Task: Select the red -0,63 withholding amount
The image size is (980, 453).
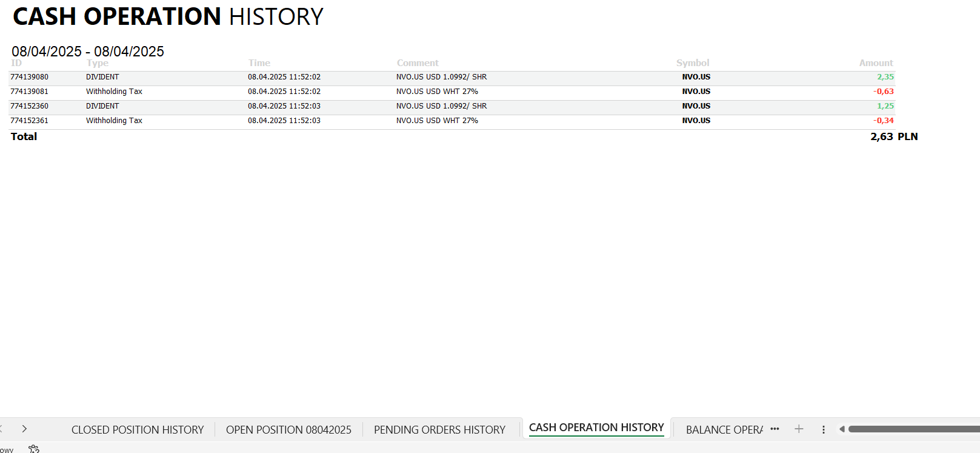Action: tap(883, 92)
